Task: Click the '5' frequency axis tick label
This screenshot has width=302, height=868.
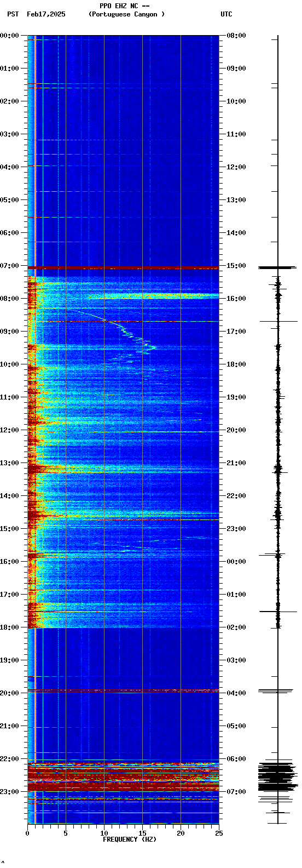Action: (66, 833)
